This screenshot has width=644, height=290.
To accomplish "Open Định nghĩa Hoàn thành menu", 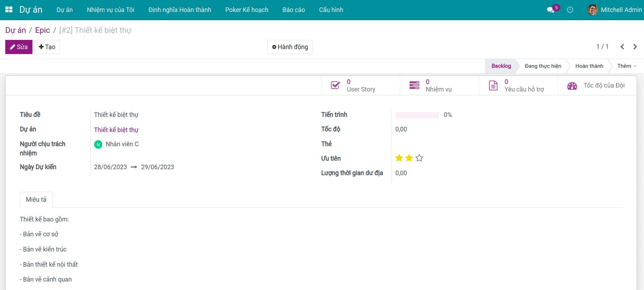I will click(180, 10).
